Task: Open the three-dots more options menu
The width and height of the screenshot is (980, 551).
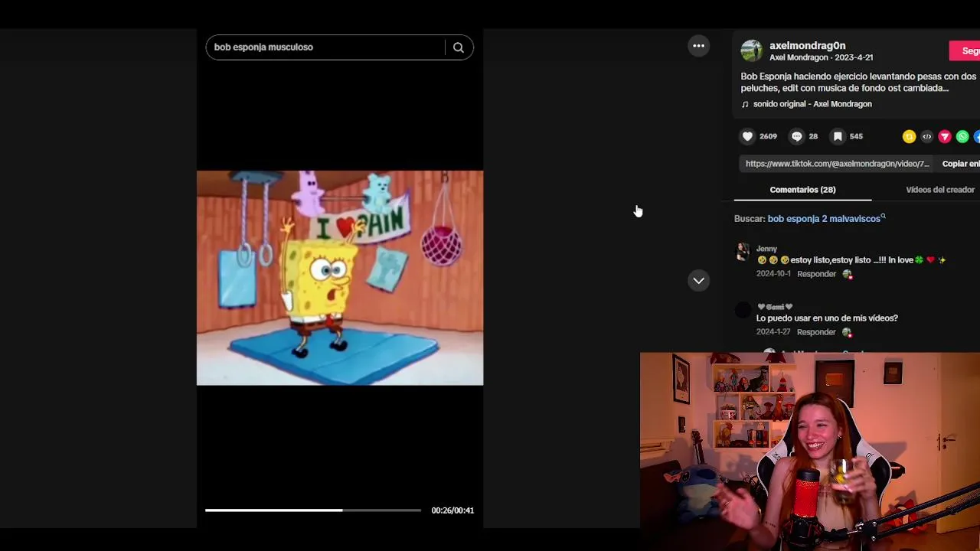Action: point(698,46)
